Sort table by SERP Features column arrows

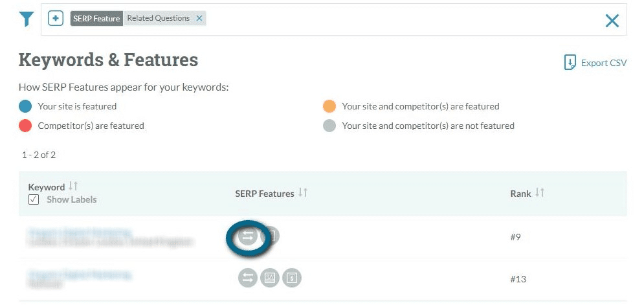coord(303,193)
